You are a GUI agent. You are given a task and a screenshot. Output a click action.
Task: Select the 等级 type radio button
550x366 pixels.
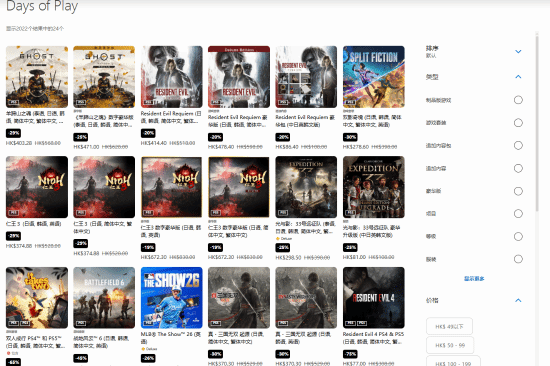pyautogui.click(x=518, y=237)
